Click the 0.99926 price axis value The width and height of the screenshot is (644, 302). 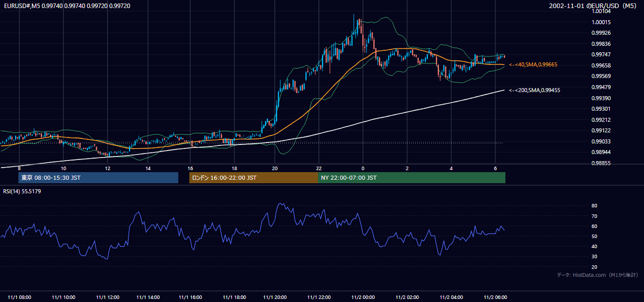point(602,33)
